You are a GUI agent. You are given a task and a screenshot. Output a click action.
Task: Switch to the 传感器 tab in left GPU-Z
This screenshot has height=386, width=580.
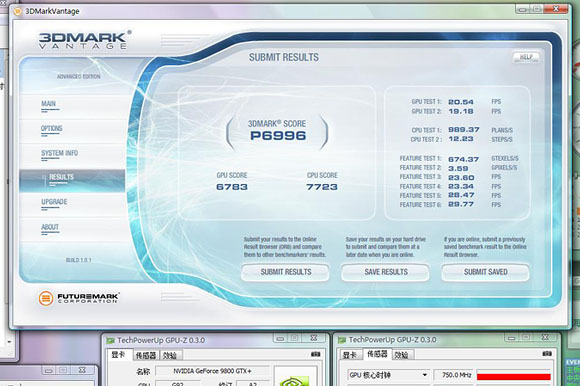click(145, 355)
